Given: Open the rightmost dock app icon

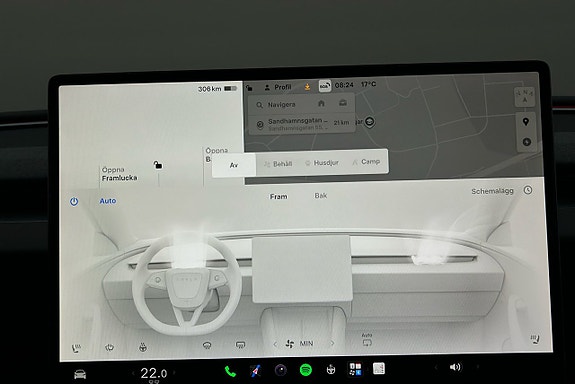Looking at the screenshot, I should pyautogui.click(x=379, y=368).
